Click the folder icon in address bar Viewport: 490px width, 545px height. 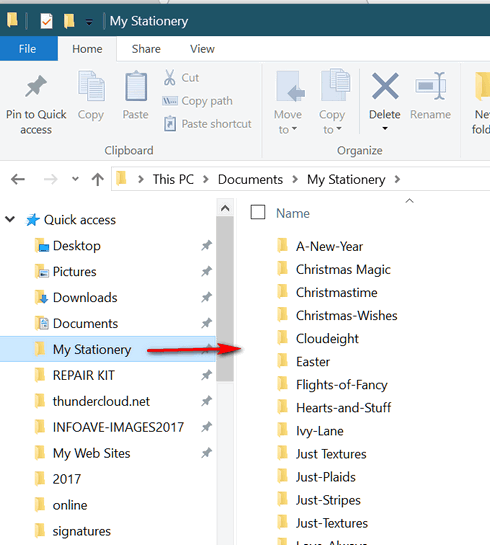[x=121, y=178]
